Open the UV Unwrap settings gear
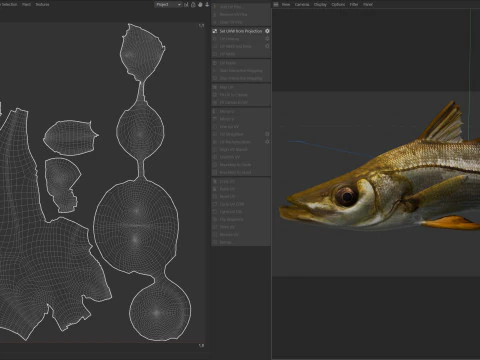 tap(267, 39)
